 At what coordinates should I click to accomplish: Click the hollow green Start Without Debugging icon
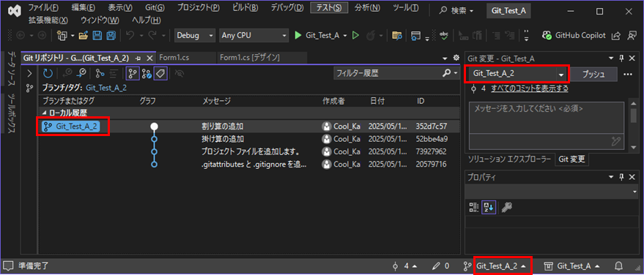click(x=355, y=36)
